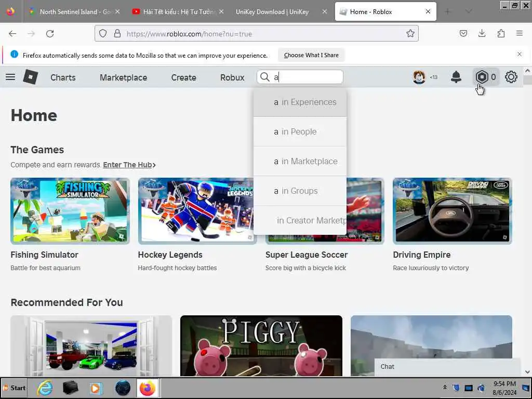The width and height of the screenshot is (532, 399).
Task: Click the search magnifier icon
Action: (264, 77)
